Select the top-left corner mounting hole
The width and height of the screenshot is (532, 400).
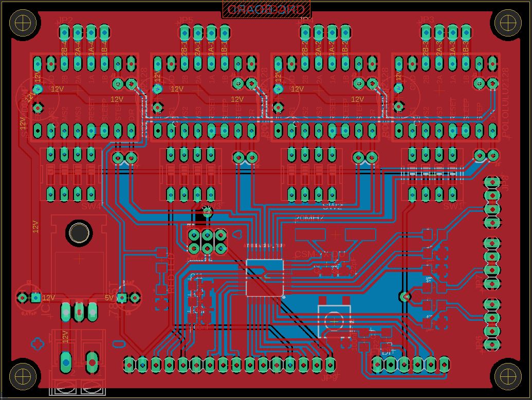tap(23, 23)
